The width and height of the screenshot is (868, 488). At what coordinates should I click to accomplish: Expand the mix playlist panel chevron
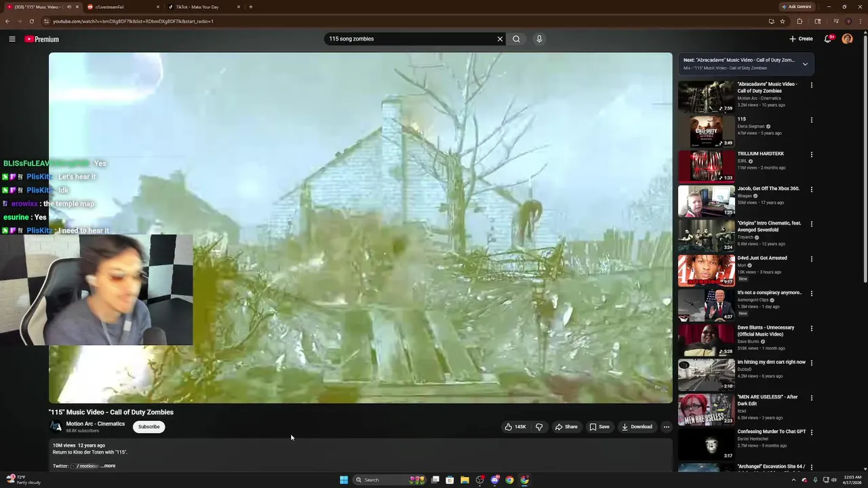tap(805, 64)
